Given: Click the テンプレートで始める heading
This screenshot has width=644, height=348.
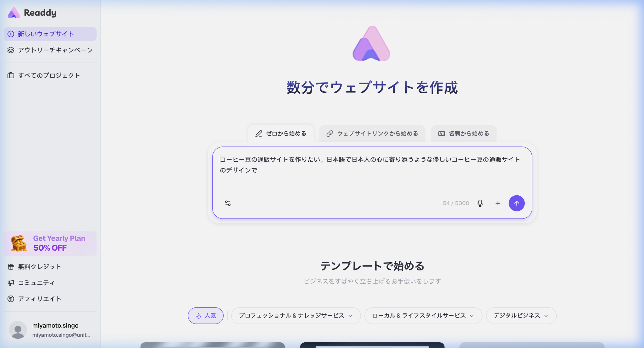Looking at the screenshot, I should click(x=372, y=266).
